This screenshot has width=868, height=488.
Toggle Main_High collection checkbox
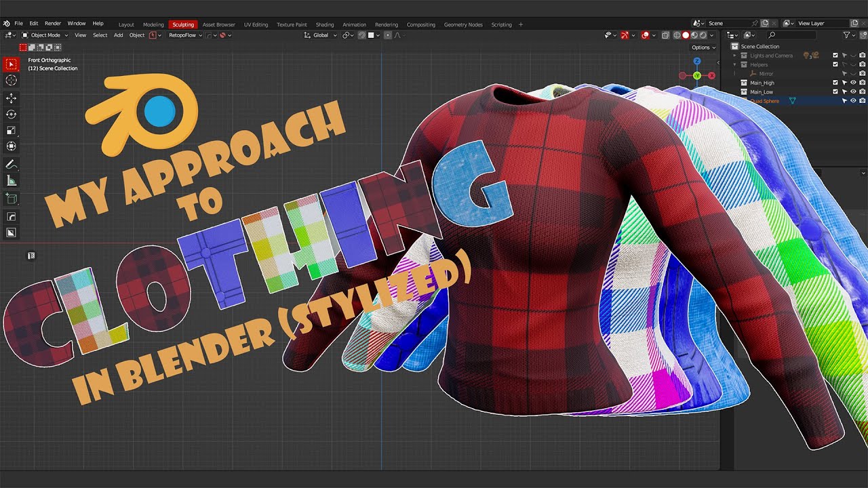click(835, 83)
